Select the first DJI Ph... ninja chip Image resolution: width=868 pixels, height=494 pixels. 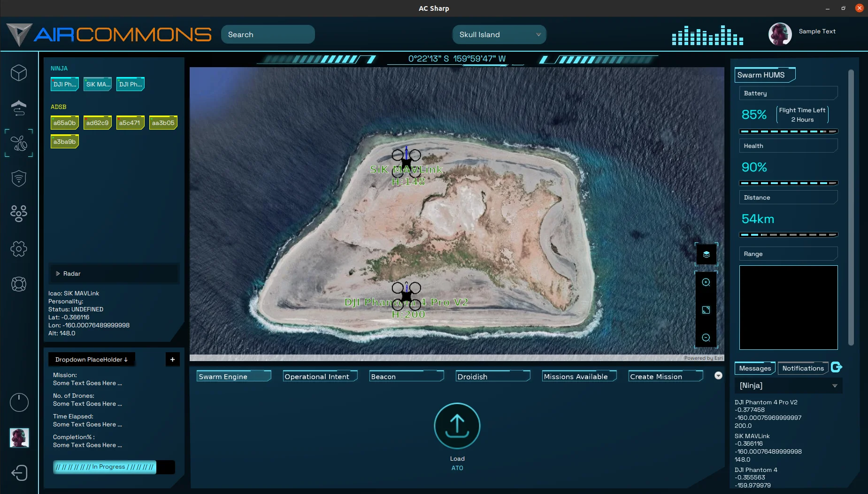coord(65,84)
